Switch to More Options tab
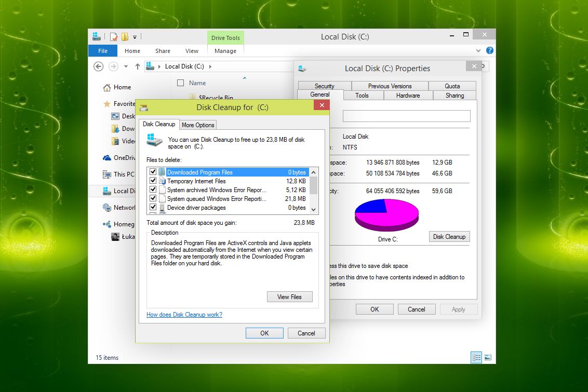Screen dimensions: 588x392 pyautogui.click(x=198, y=125)
